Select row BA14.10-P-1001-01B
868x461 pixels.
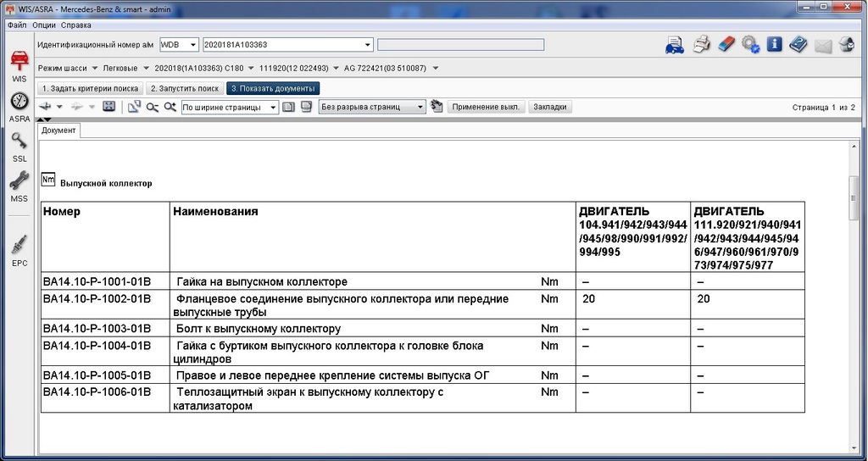coord(423,281)
